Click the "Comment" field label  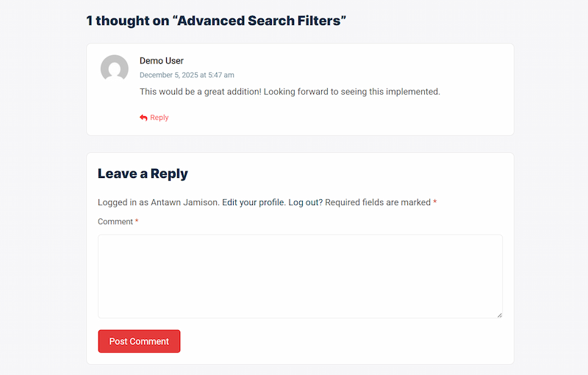click(115, 222)
